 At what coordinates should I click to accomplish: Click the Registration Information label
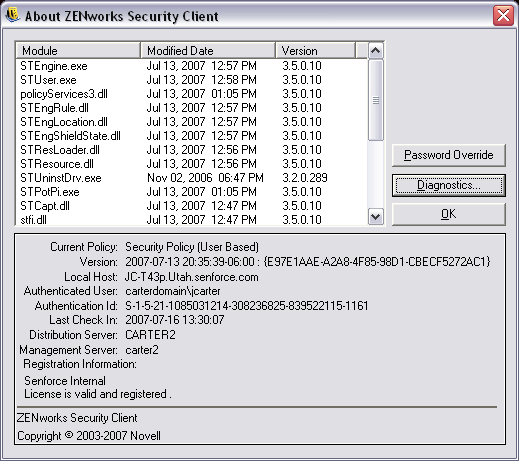(x=80, y=364)
